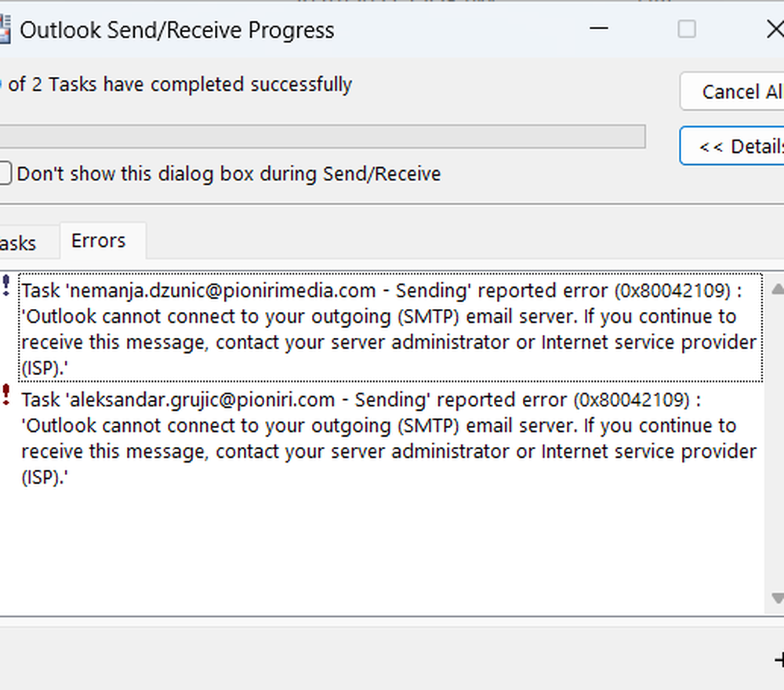The image size is (784, 690).
Task: Click the resize grip at the dialog corner
Action: pos(779,660)
